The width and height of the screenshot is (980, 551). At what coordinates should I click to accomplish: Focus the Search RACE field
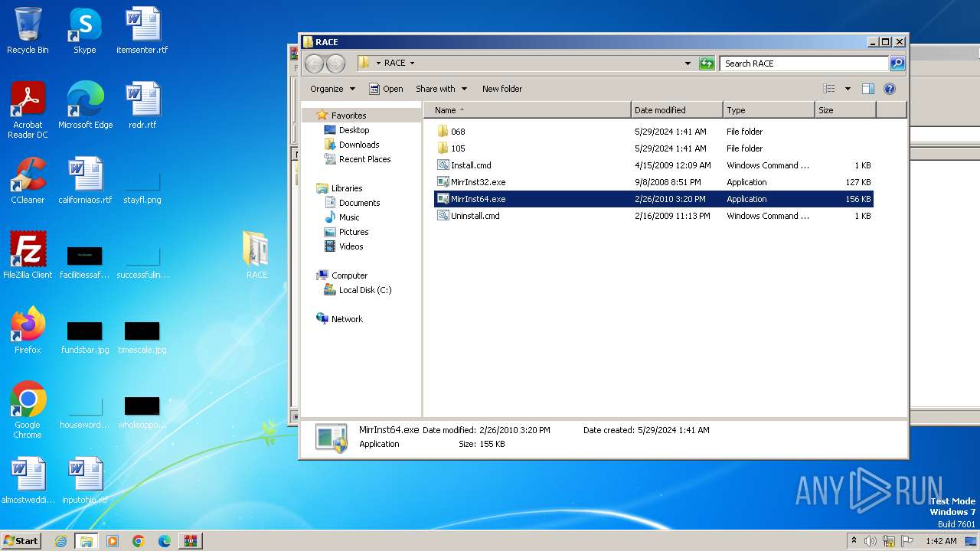[804, 64]
